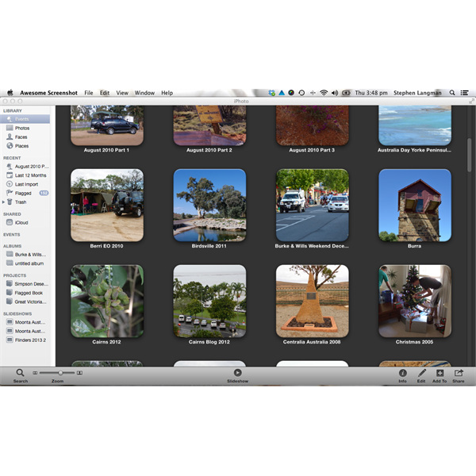Select Trash in the sidebar
The image size is (476, 476).
tap(21, 202)
